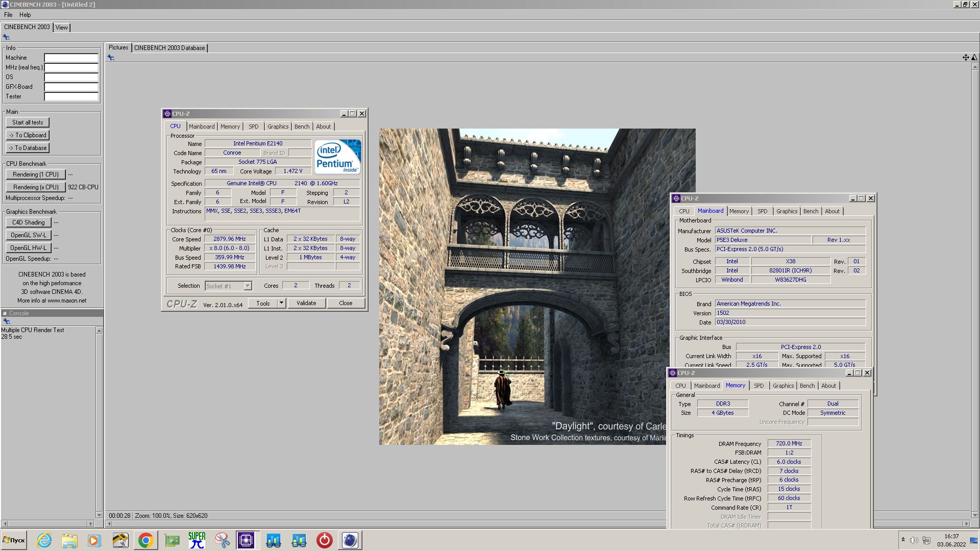Viewport: 980px width, 551px height.
Task: Click Start all tests button
Action: pyautogui.click(x=28, y=122)
